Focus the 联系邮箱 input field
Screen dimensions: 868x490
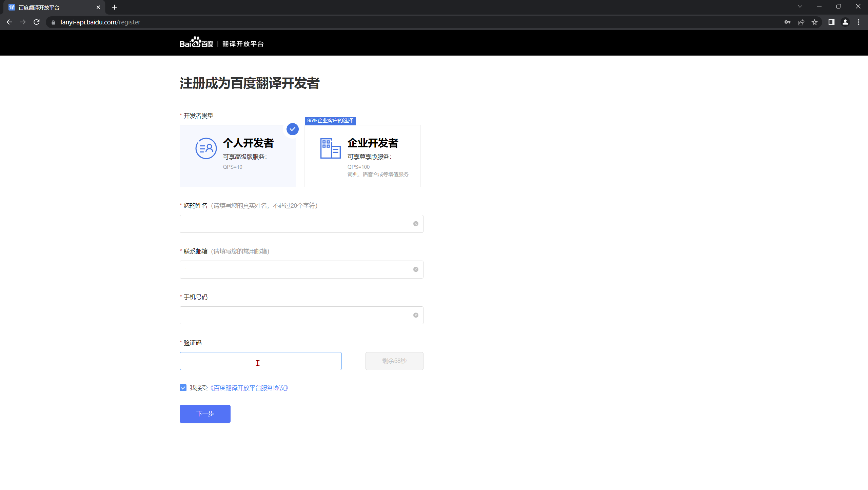301,269
